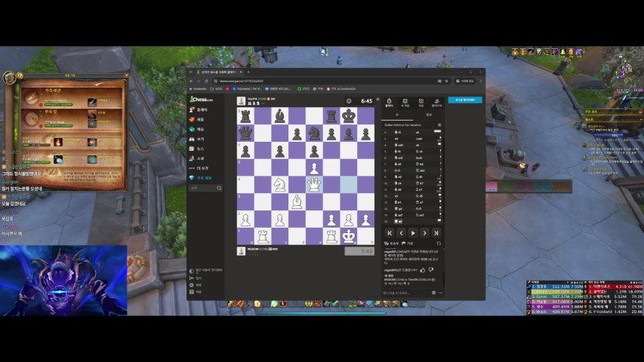This screenshot has width=644, height=362.
Task: Expand the More (더 보기) three-dots menu
Action: (x=199, y=168)
